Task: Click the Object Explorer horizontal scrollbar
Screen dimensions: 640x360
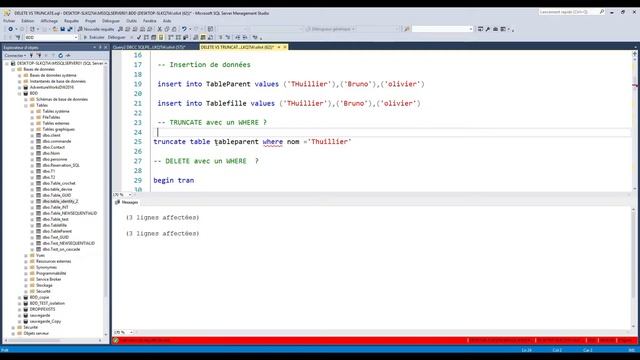Action: pyautogui.click(x=53, y=340)
